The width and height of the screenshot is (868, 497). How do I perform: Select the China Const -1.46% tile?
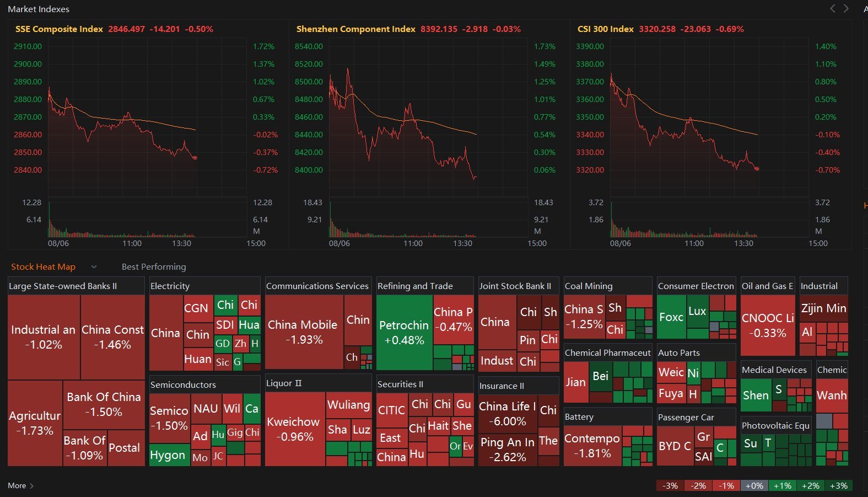coord(113,337)
